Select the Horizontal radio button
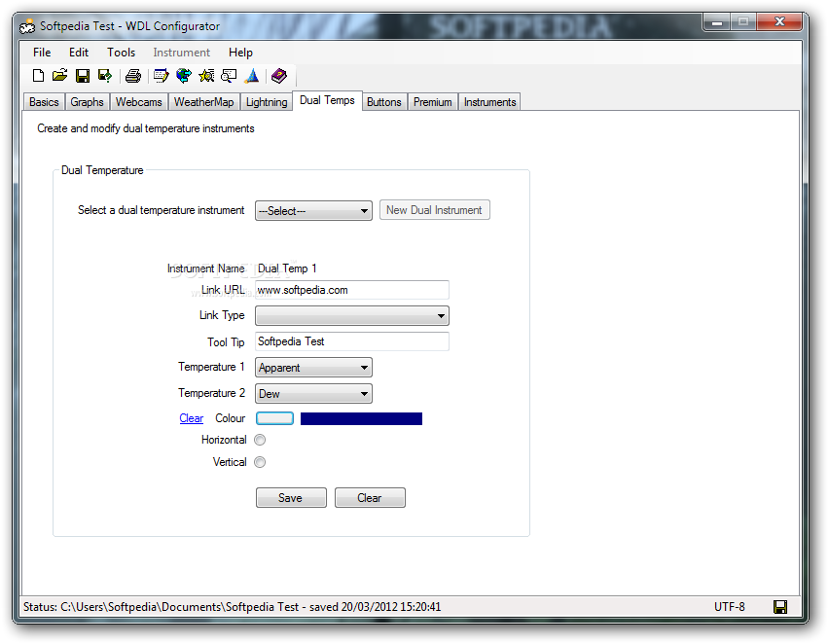829x644 pixels. click(260, 440)
